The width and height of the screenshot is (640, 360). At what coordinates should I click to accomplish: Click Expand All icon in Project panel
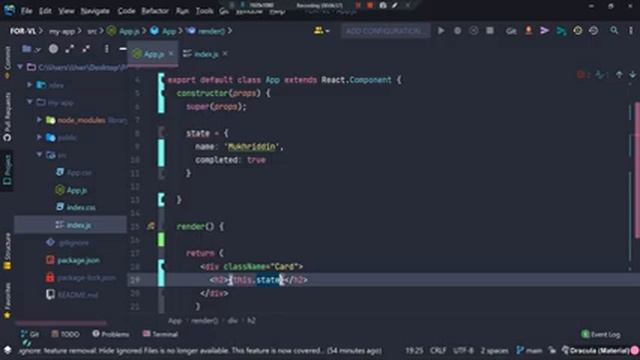coord(70,49)
